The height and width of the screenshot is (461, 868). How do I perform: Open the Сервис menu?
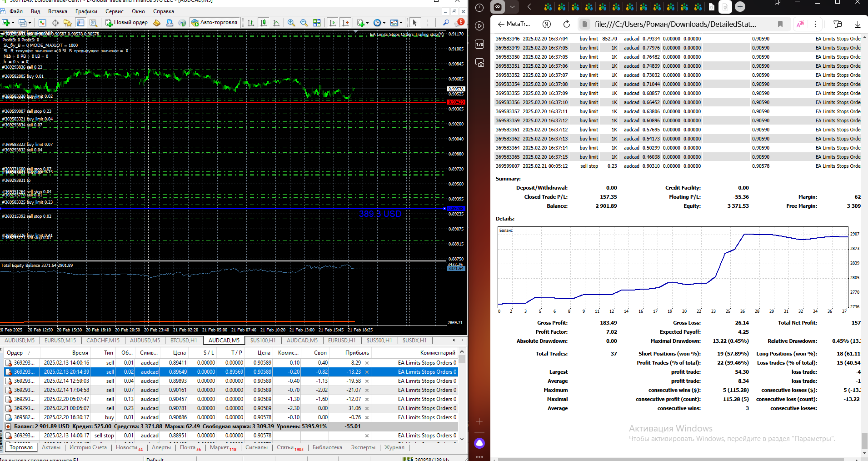114,11
